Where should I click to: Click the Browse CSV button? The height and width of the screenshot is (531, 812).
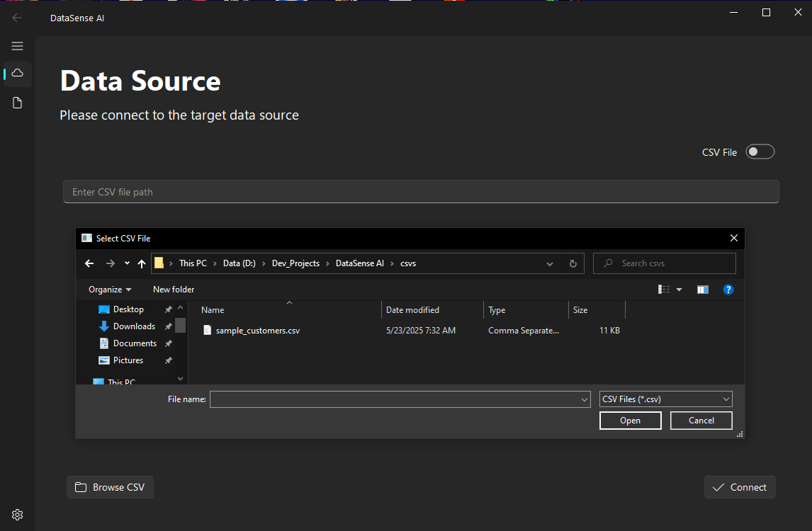(110, 487)
